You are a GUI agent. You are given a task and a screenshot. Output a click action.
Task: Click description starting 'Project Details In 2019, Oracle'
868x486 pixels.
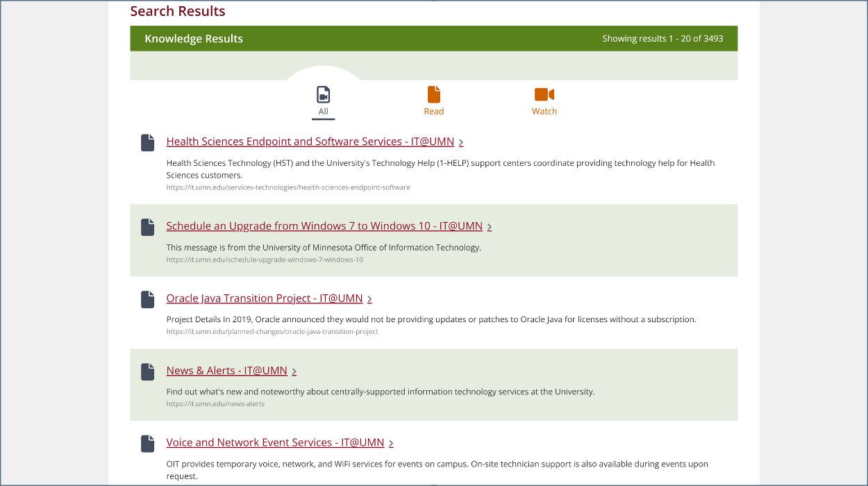pyautogui.click(x=431, y=319)
